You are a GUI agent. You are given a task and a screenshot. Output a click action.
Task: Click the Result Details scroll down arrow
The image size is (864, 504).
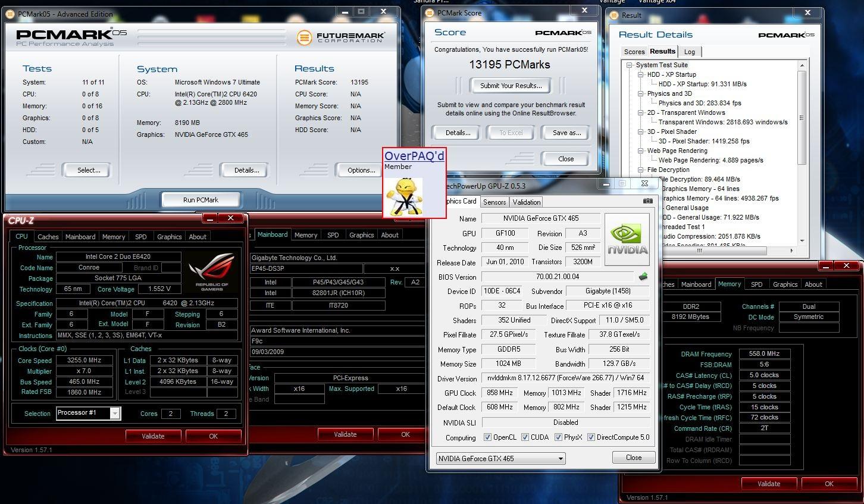[x=802, y=241]
